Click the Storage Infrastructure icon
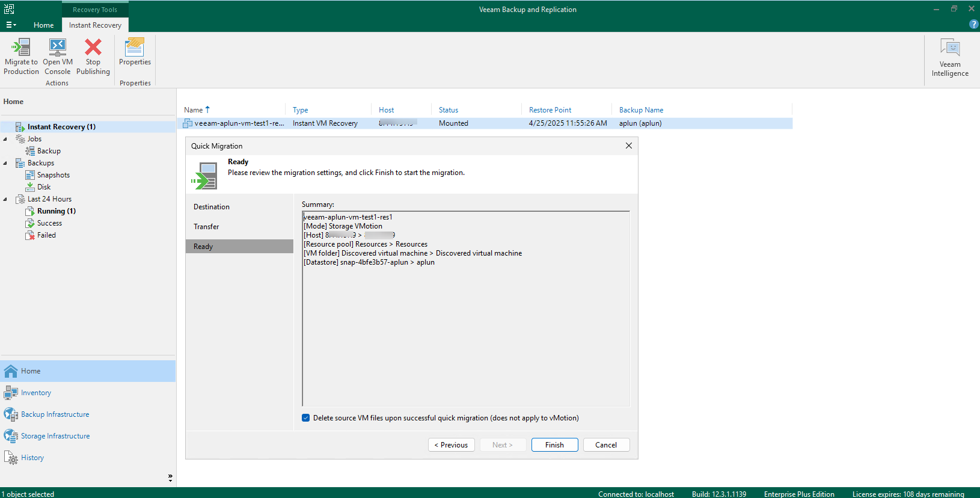Screen dimensions: 980x498 [11, 436]
